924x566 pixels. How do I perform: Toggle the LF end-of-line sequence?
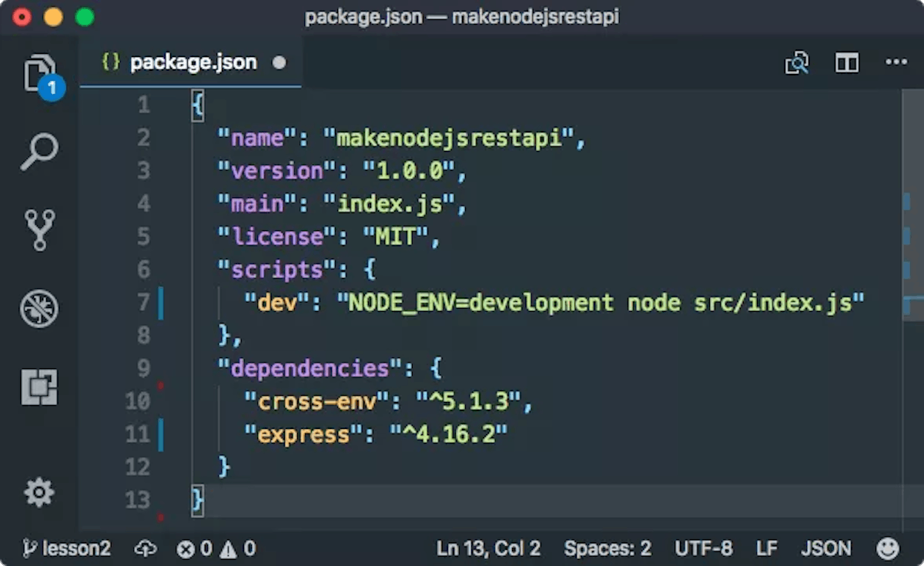(766, 548)
